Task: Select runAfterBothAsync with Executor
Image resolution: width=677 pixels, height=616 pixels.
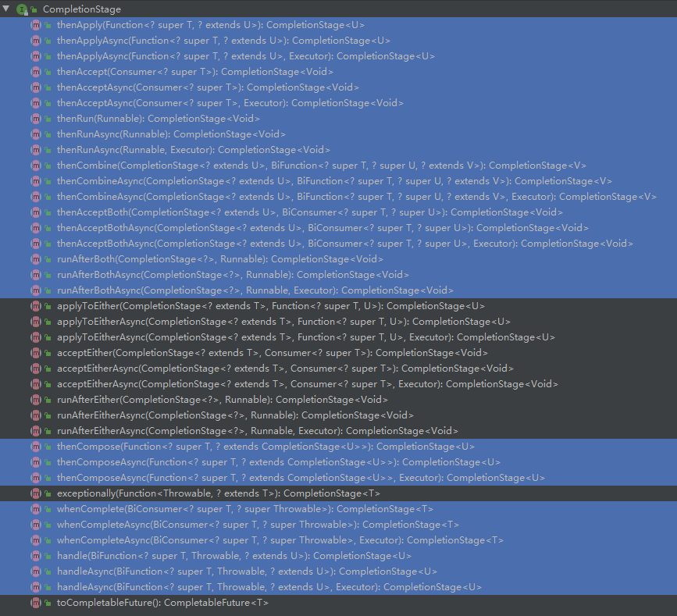Action: click(255, 290)
